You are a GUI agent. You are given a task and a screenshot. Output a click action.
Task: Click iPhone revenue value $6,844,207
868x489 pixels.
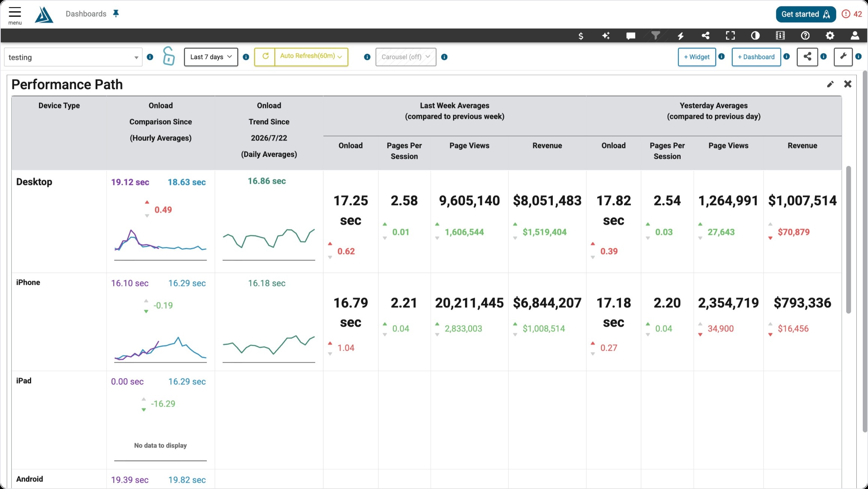[547, 303]
